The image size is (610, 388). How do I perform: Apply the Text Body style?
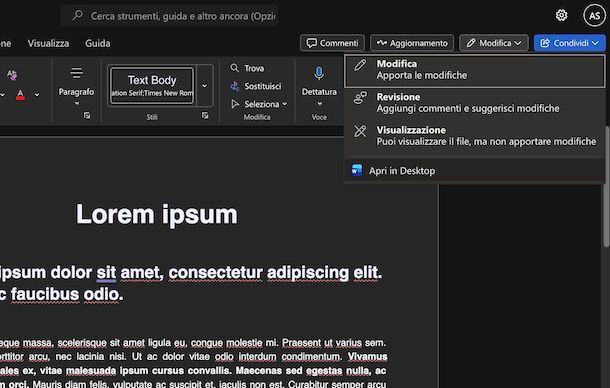pyautogui.click(x=152, y=86)
